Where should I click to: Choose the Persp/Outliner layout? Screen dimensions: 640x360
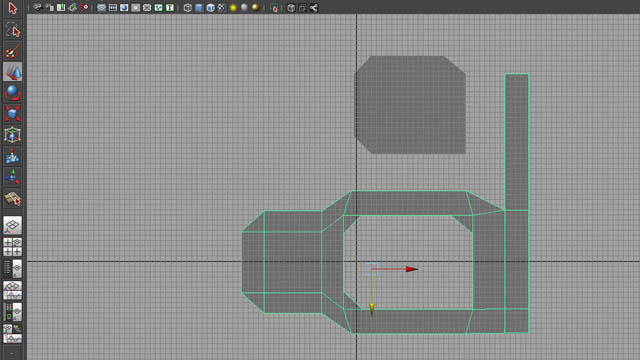tap(12, 269)
